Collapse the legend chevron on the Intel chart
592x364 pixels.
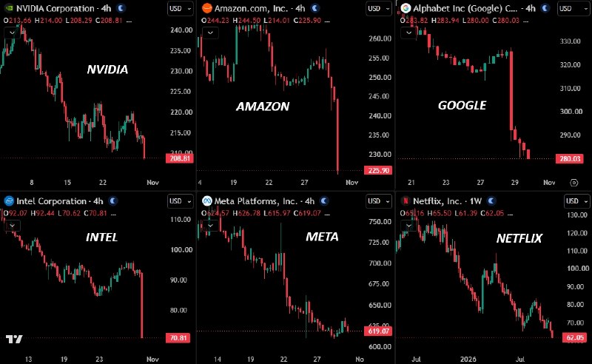click(x=12, y=226)
